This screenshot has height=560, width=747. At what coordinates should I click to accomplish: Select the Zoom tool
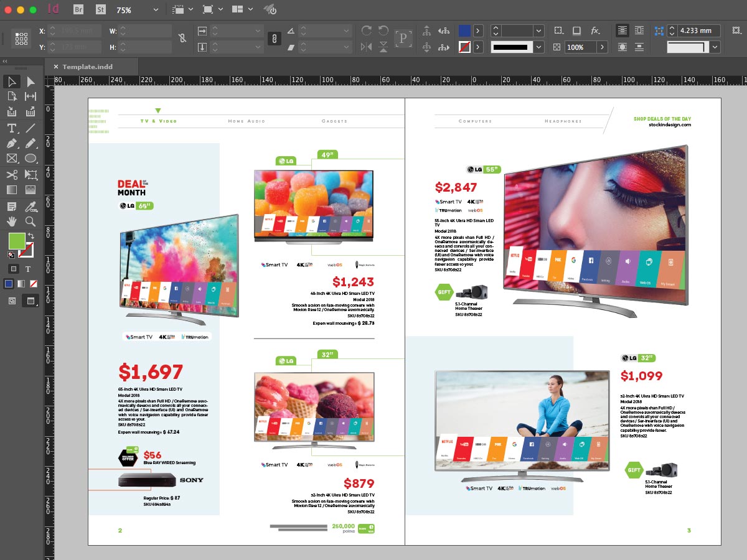pyautogui.click(x=31, y=221)
